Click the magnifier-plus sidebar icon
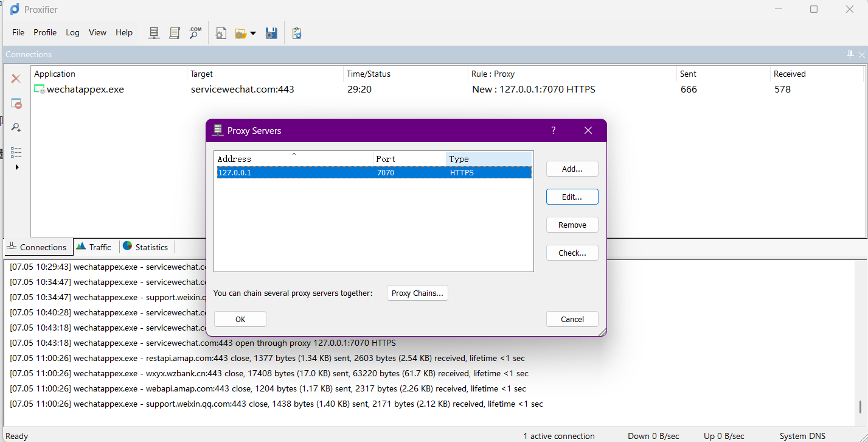The height and width of the screenshot is (442, 868). [x=16, y=127]
